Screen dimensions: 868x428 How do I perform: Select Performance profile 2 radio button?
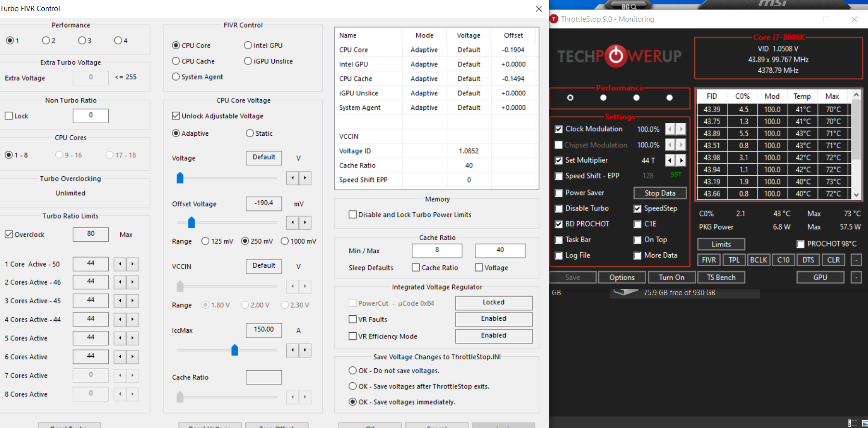46,40
